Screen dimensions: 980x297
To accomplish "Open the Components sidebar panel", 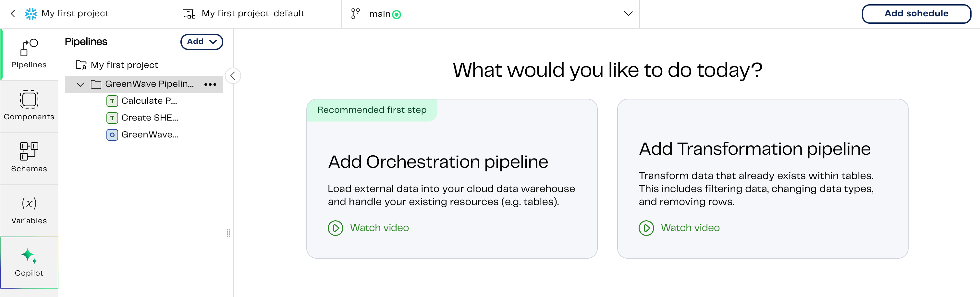I will (29, 106).
